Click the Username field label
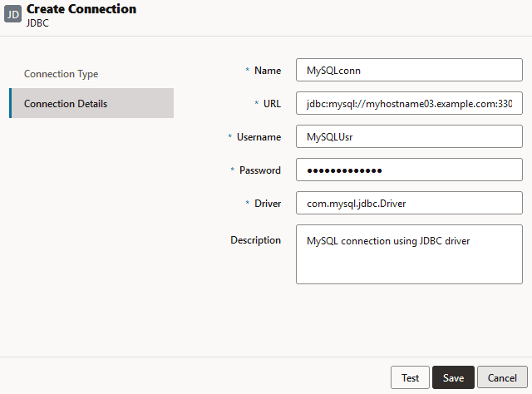The image size is (532, 394). (x=259, y=137)
